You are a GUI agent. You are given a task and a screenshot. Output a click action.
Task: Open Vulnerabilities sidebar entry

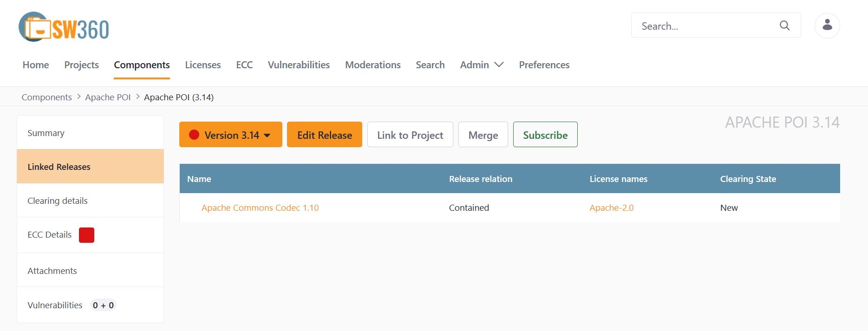[90, 305]
